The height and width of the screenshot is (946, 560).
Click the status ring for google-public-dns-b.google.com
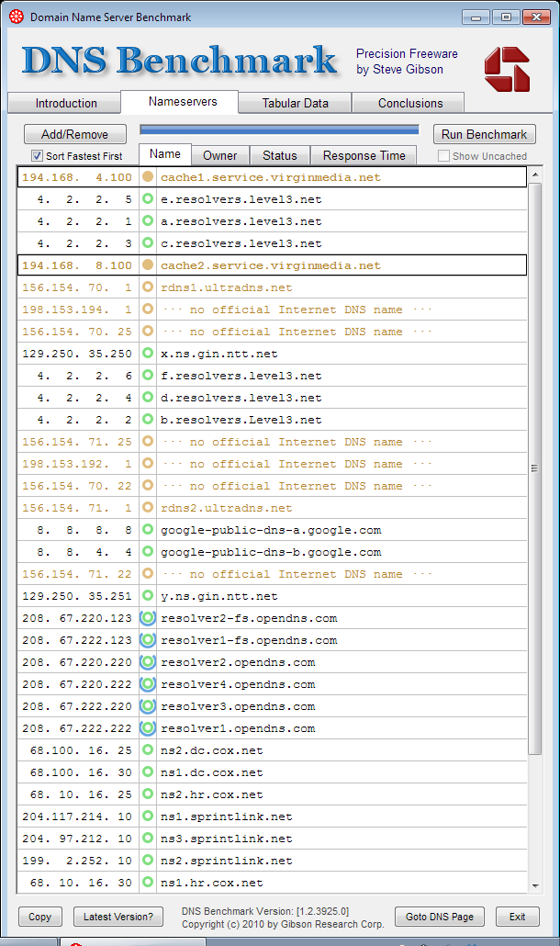click(x=148, y=551)
